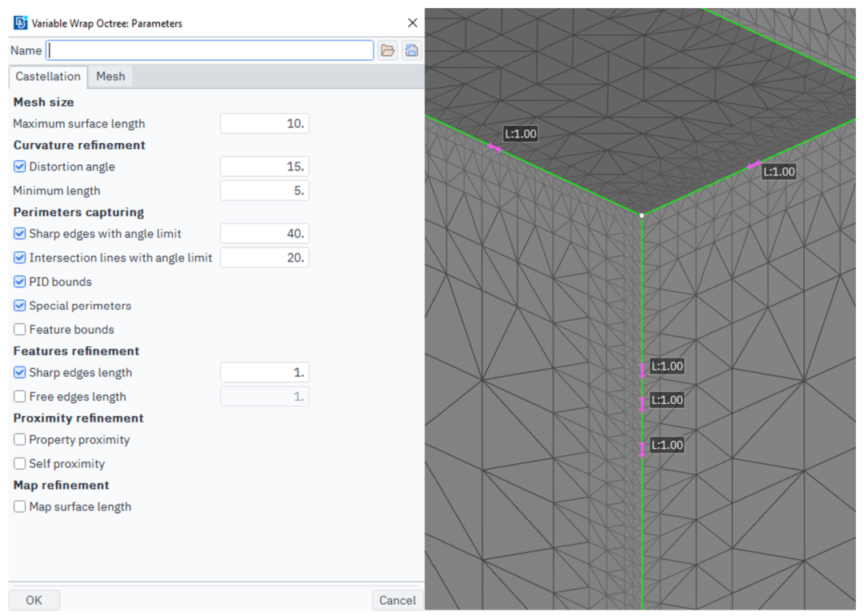This screenshot has width=864, height=616.
Task: Select the Castellation tab
Action: click(48, 76)
